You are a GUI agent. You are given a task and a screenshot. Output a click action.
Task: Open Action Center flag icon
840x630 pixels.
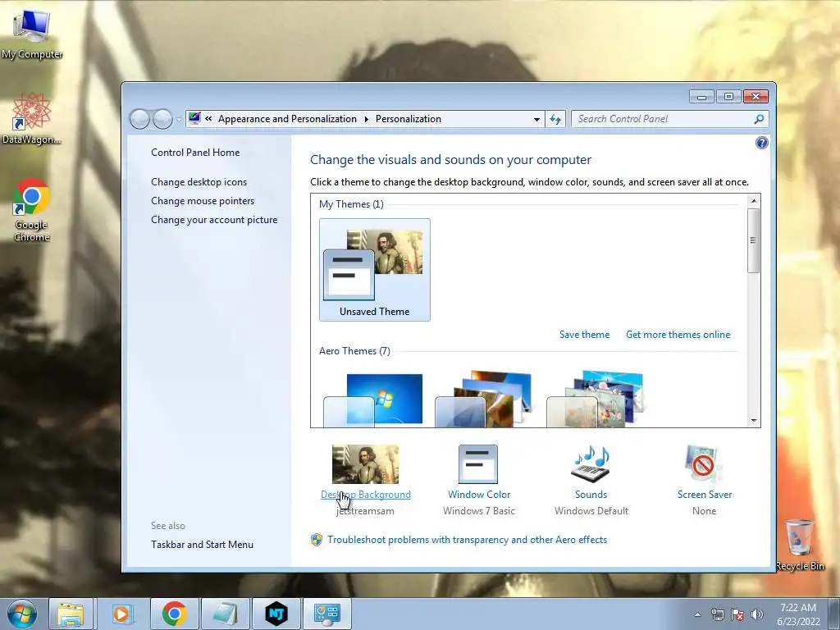tap(737, 614)
